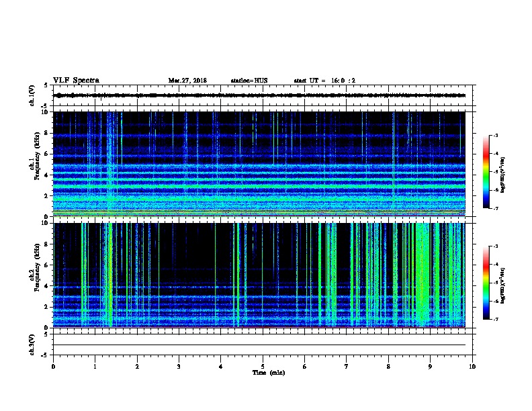Viewport: 532px width, 411px height.
Task: Click the time axis tick label "0"
Action: tap(53, 366)
